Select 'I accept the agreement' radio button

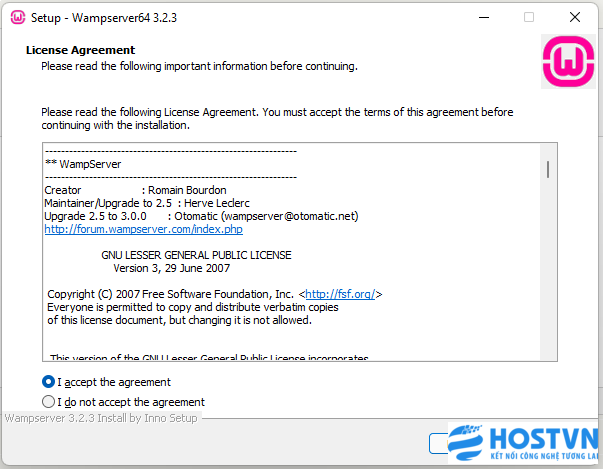(48, 382)
